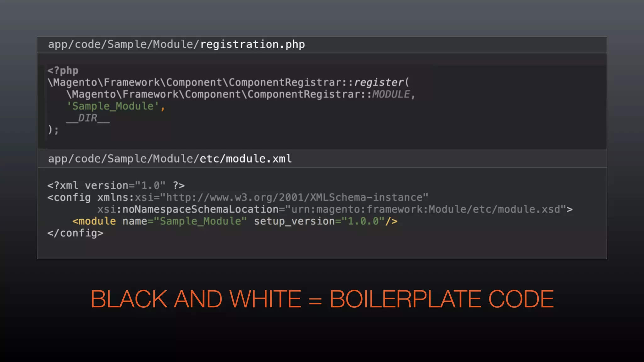Click the </config> closing tag
Viewport: 644px width, 362px height.
click(75, 233)
